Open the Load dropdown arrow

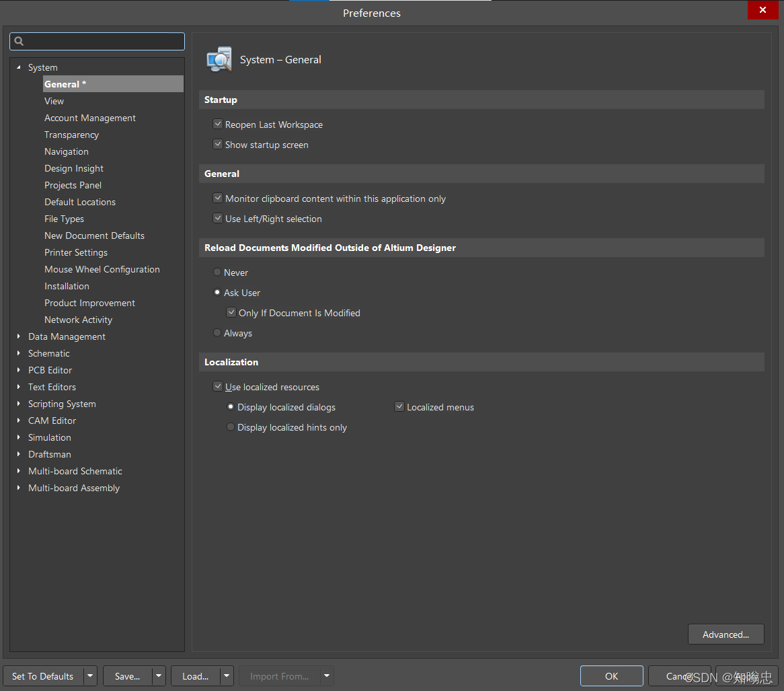227,676
